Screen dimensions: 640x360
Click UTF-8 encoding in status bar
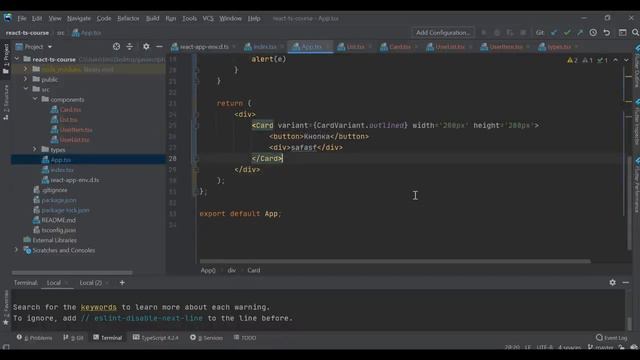point(544,347)
